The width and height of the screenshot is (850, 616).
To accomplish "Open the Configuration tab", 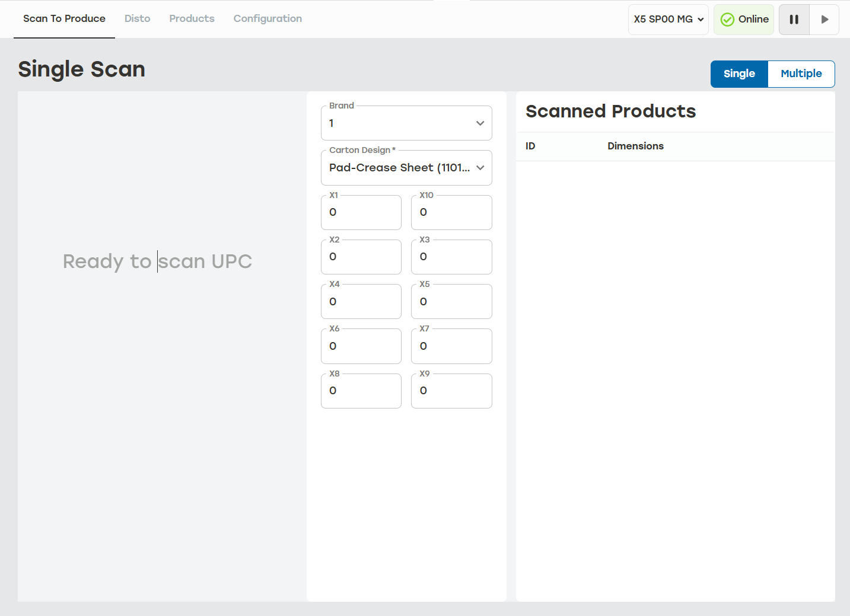I will coord(268,18).
